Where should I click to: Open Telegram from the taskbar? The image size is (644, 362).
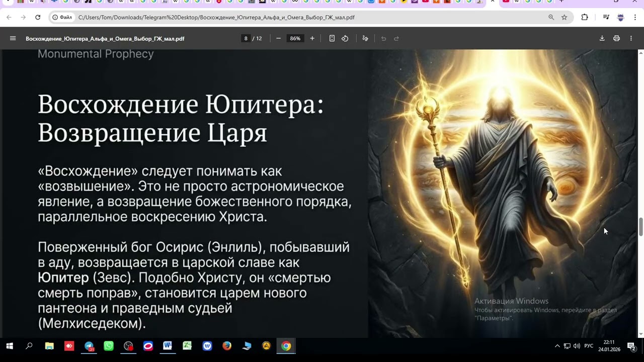click(x=89, y=346)
